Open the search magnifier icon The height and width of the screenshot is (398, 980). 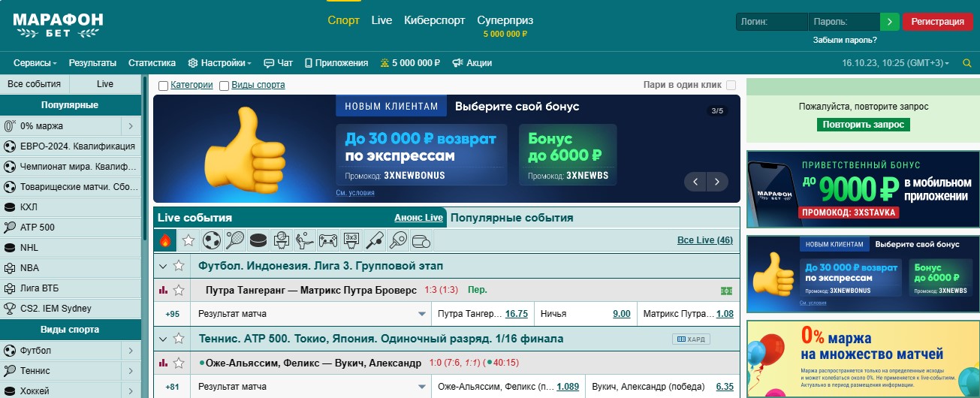pos(967,63)
